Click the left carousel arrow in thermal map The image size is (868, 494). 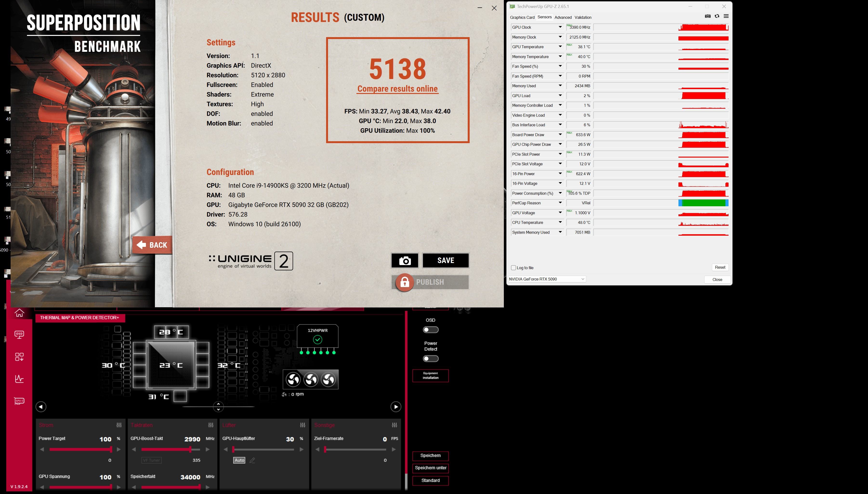point(41,407)
